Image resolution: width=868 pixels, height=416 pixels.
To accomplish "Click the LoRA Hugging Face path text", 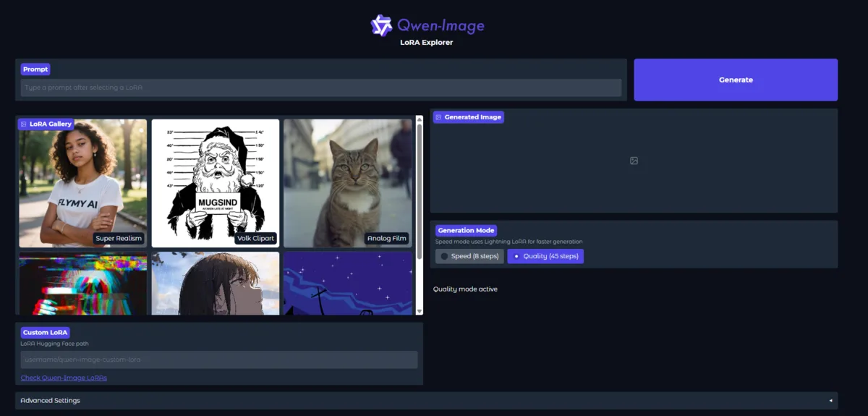I will (x=55, y=344).
